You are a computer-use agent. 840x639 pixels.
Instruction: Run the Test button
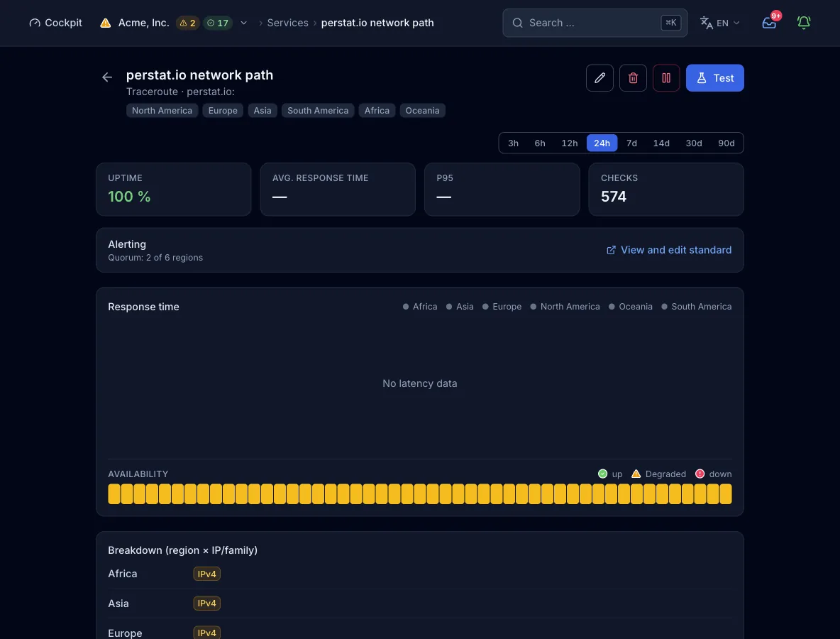tap(714, 77)
